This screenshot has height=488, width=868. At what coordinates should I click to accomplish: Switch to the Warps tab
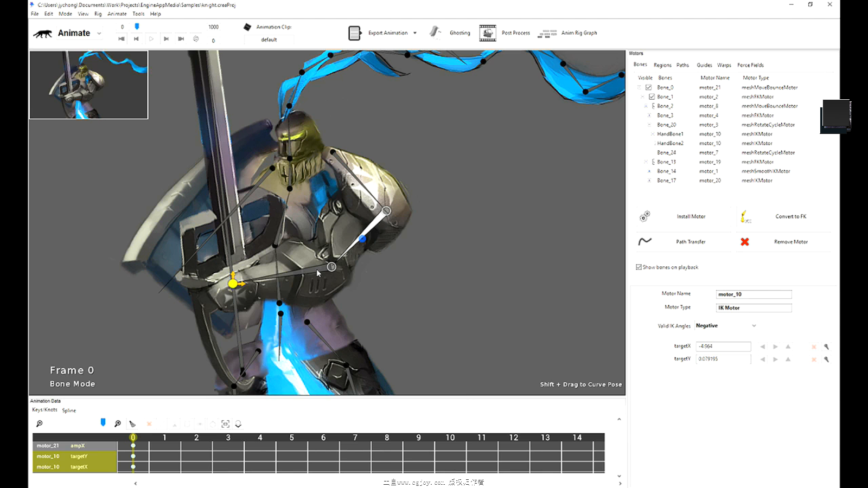click(x=724, y=65)
